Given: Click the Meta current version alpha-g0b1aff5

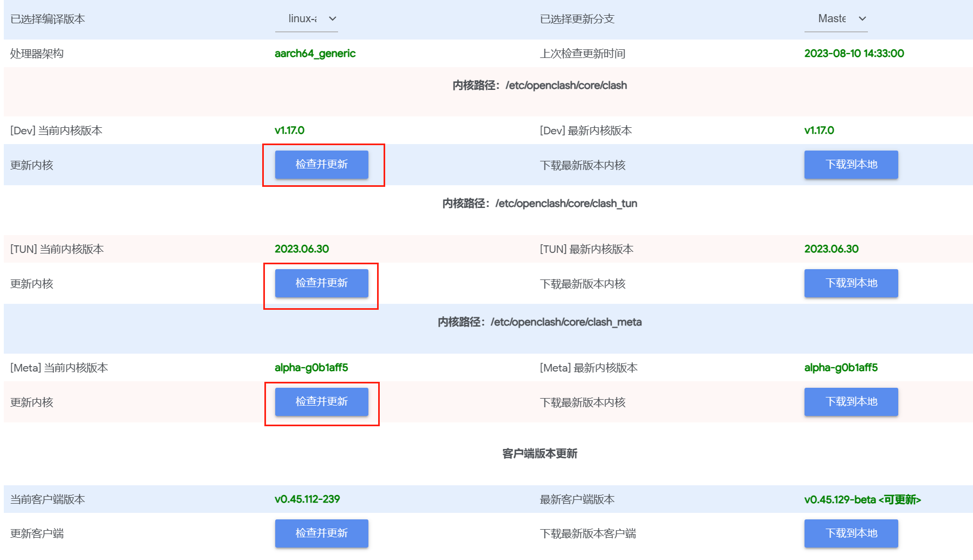Looking at the screenshot, I should [312, 368].
